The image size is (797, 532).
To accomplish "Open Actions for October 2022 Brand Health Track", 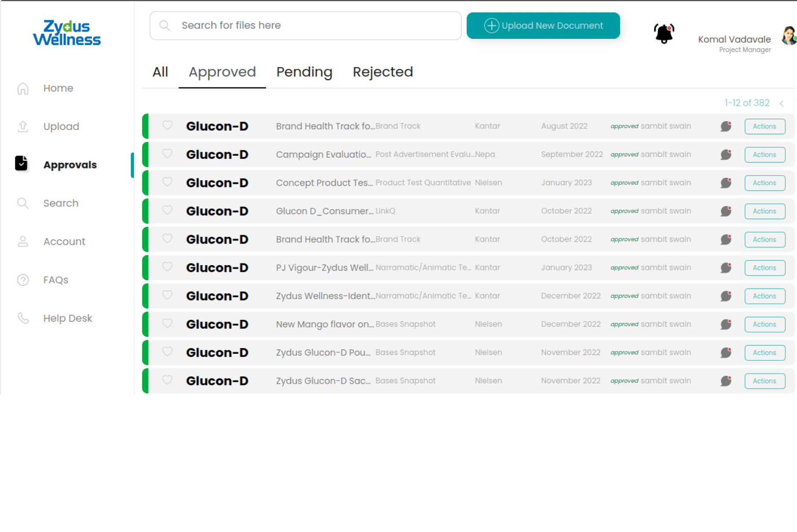I will tap(765, 239).
